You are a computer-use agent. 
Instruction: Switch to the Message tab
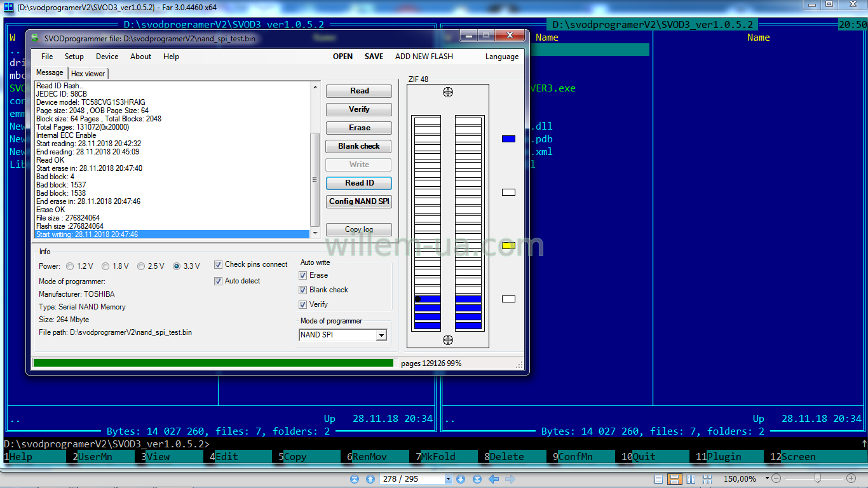[50, 72]
